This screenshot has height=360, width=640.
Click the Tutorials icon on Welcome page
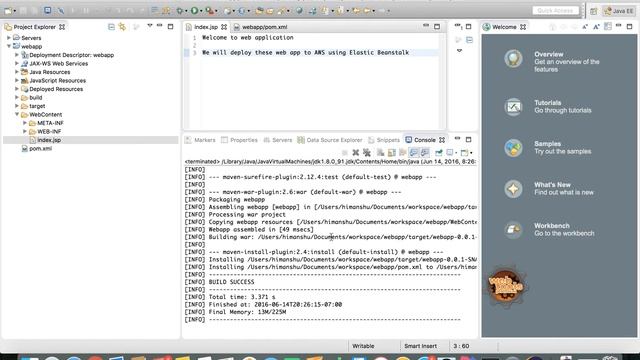(513, 107)
